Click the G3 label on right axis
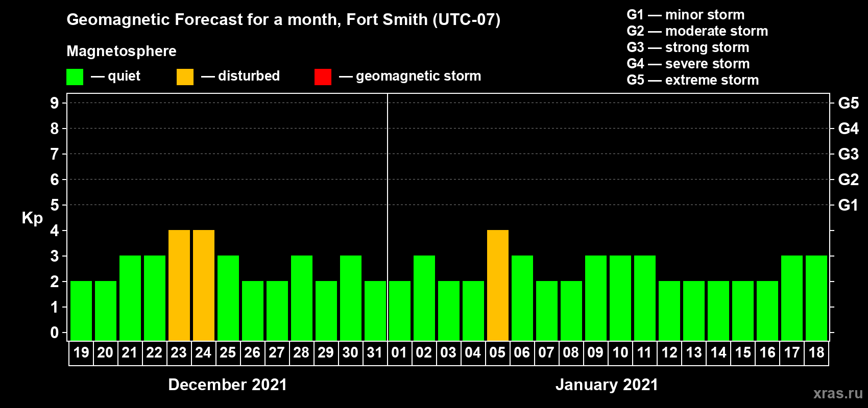The height and width of the screenshot is (408, 868). [x=849, y=154]
